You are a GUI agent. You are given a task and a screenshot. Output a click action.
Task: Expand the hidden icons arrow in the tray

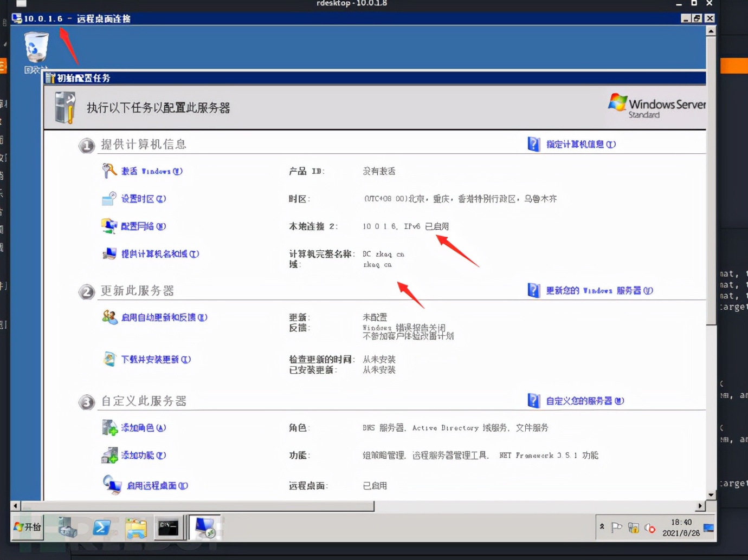click(602, 526)
